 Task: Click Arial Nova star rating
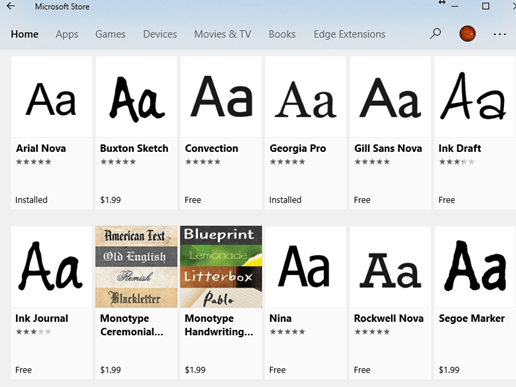click(34, 162)
